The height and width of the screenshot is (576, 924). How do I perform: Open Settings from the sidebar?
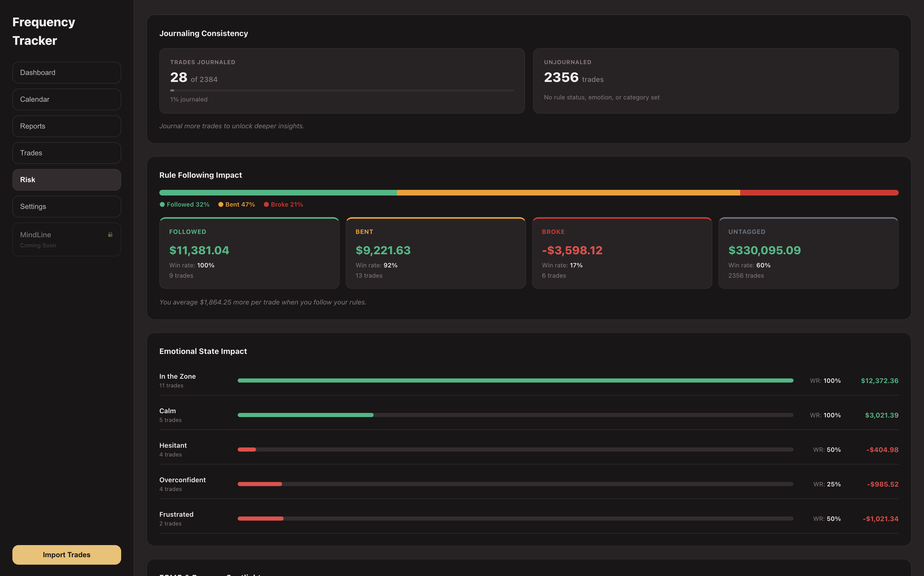pyautogui.click(x=67, y=207)
